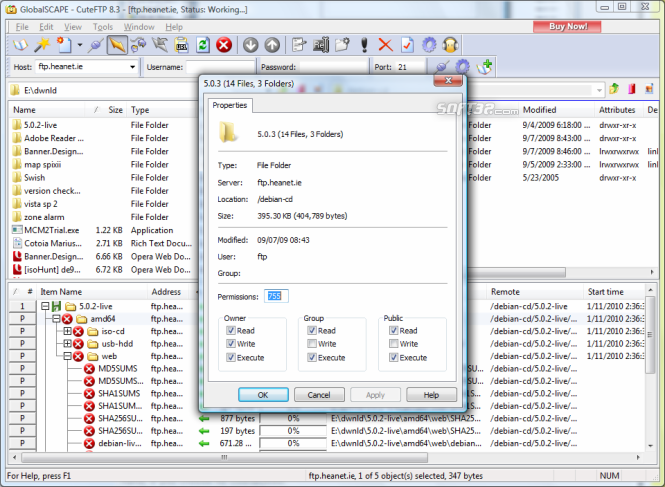Expand the usb-hdd queue tree node
Viewport: 665px width, 487px height.
coord(67,343)
